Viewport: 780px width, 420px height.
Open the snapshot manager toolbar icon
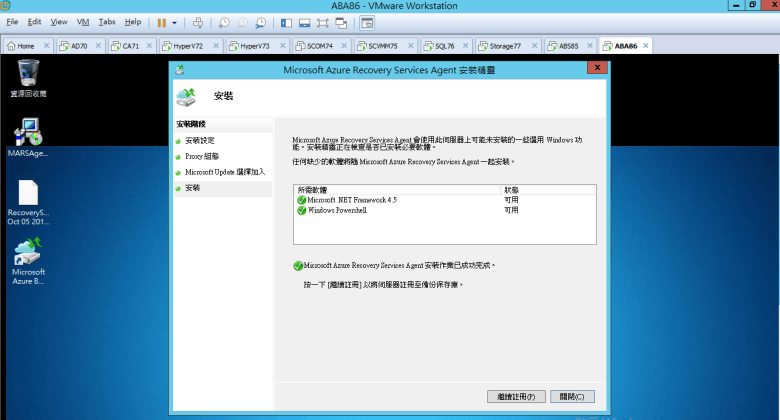(261, 21)
